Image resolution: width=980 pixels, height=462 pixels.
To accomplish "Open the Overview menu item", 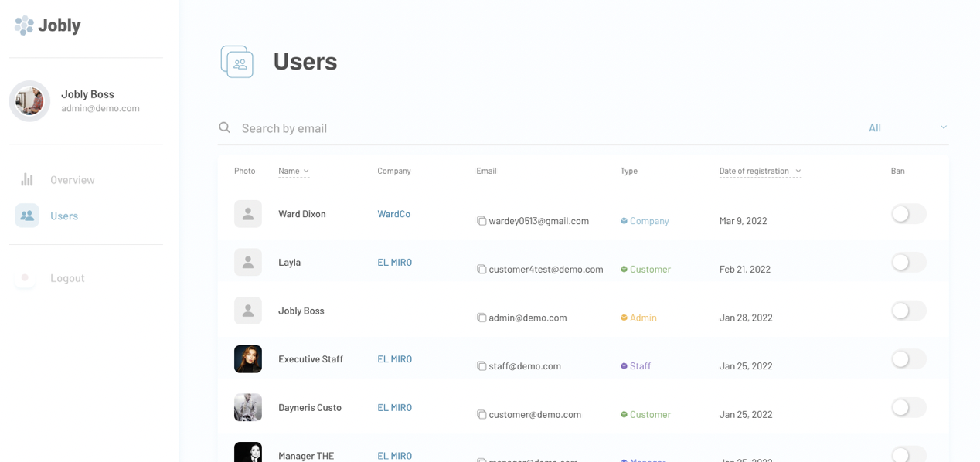I will [72, 180].
